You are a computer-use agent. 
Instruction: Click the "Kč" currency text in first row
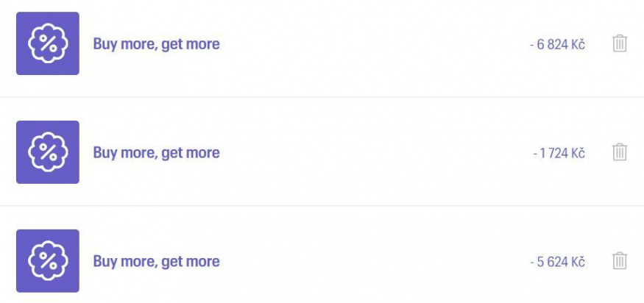578,44
